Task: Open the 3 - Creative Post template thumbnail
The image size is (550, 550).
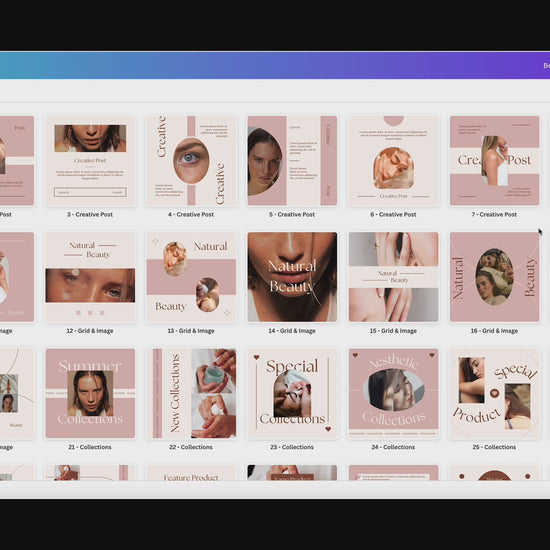Action: 90,161
